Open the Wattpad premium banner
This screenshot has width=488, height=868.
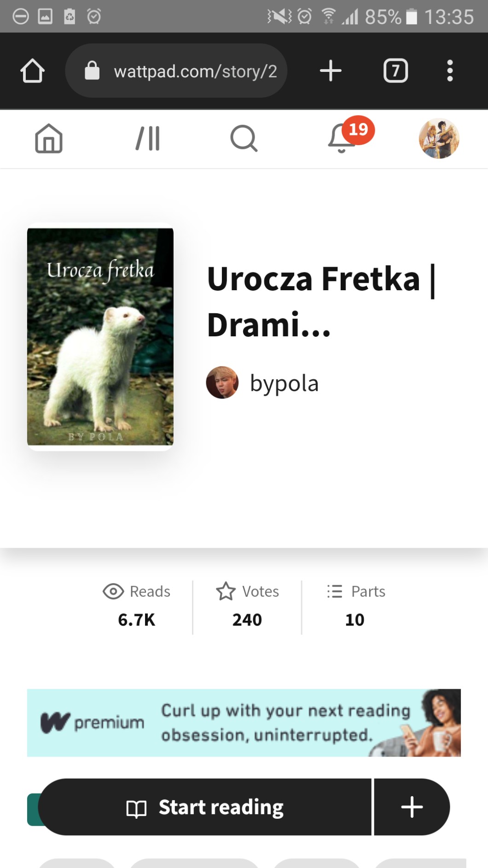(244, 722)
